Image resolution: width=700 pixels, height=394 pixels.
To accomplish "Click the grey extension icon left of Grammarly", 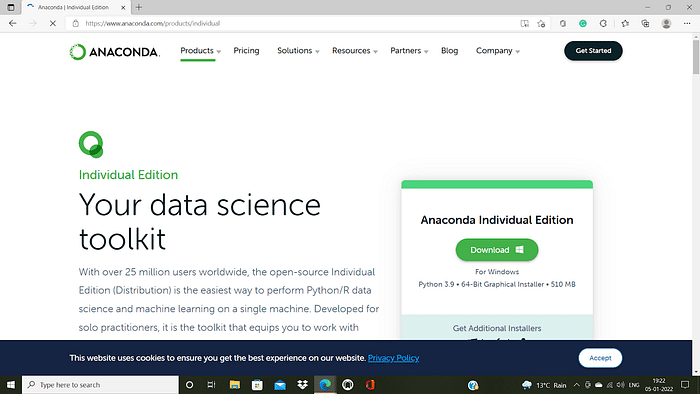I will tap(562, 23).
